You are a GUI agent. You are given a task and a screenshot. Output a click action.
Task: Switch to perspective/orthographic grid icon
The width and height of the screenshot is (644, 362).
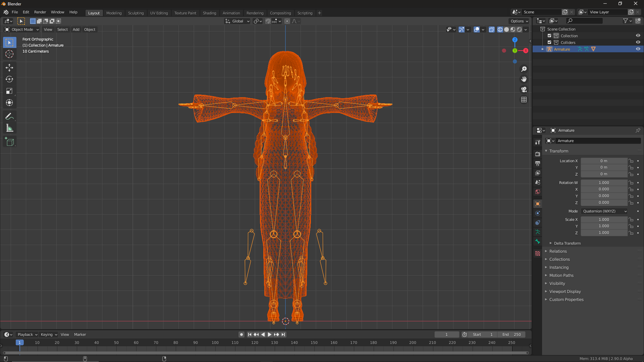(524, 100)
